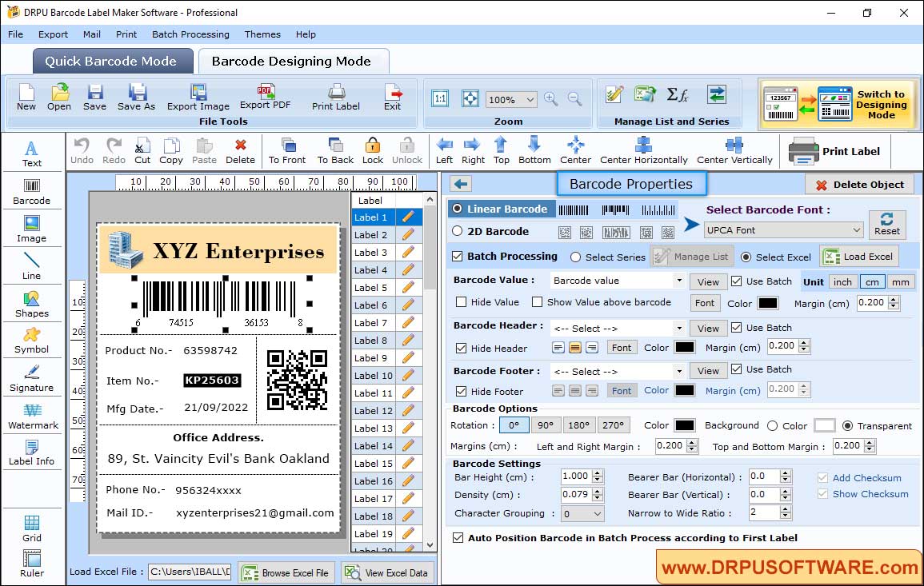Image resolution: width=924 pixels, height=586 pixels.
Task: Click the Undo icon
Action: pyautogui.click(x=82, y=151)
